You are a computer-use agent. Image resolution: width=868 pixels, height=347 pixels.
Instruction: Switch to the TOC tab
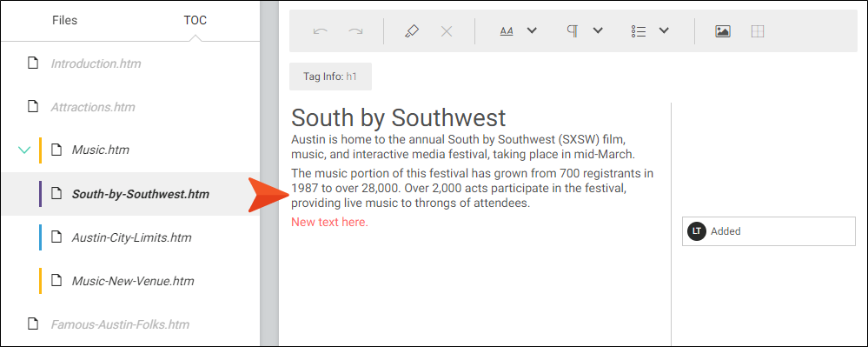(x=195, y=21)
